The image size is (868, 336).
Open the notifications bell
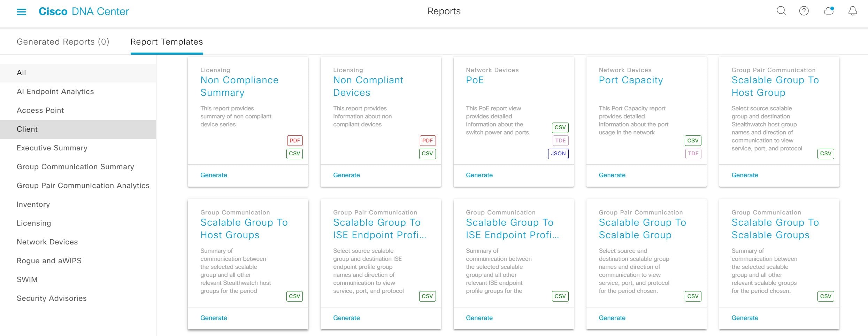click(x=852, y=11)
